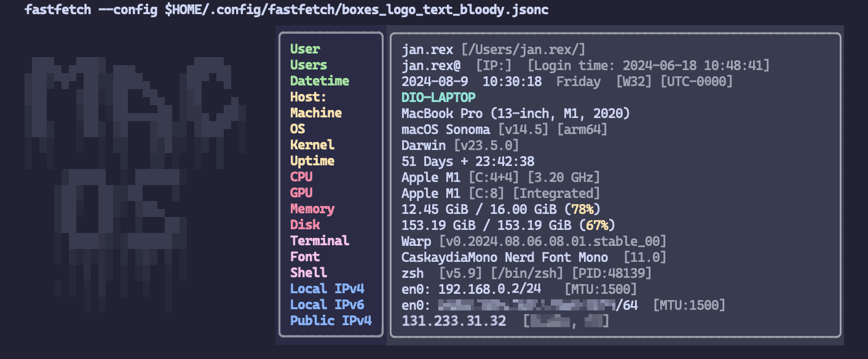This screenshot has height=359, width=868.
Task: Select the 'User' label
Action: (305, 49)
